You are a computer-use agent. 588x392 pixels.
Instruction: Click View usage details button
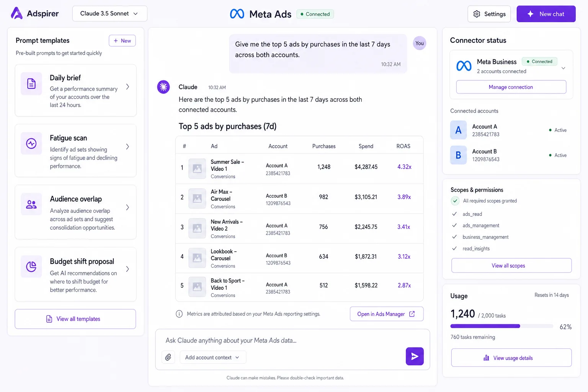click(511, 358)
